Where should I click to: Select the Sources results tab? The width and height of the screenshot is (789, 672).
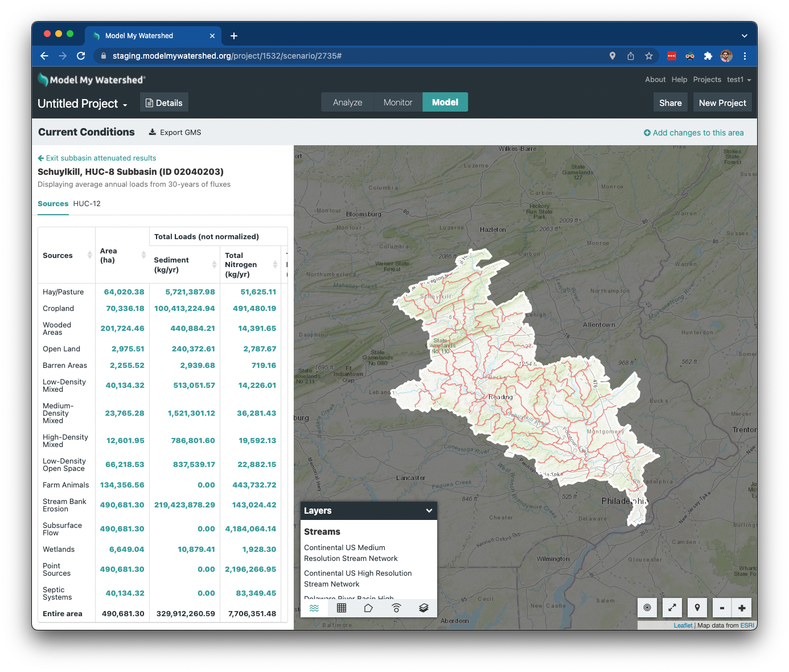pyautogui.click(x=53, y=203)
